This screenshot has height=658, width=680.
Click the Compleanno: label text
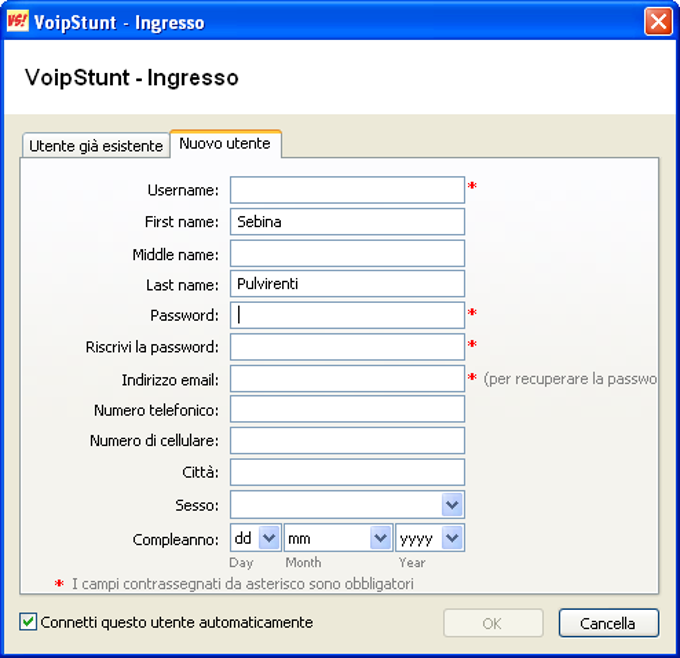click(x=176, y=540)
